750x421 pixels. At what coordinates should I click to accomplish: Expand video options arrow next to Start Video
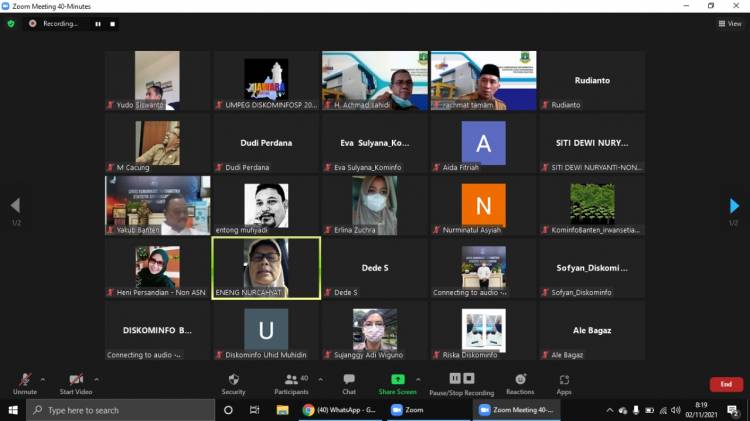tap(96, 380)
